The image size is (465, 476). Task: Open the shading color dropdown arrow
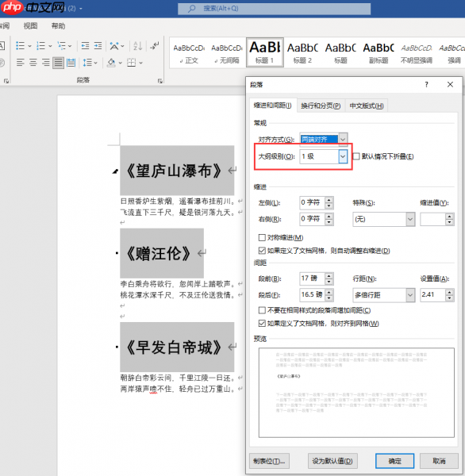tap(121, 63)
